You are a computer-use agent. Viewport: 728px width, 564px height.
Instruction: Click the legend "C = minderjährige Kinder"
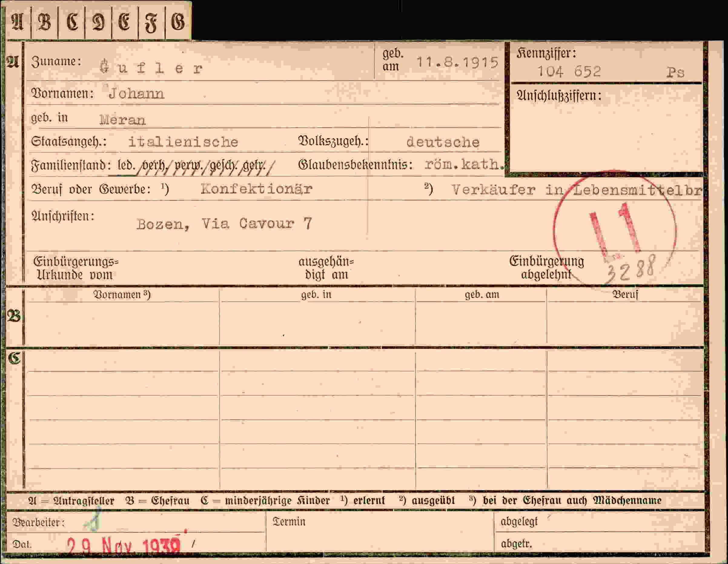265,501
